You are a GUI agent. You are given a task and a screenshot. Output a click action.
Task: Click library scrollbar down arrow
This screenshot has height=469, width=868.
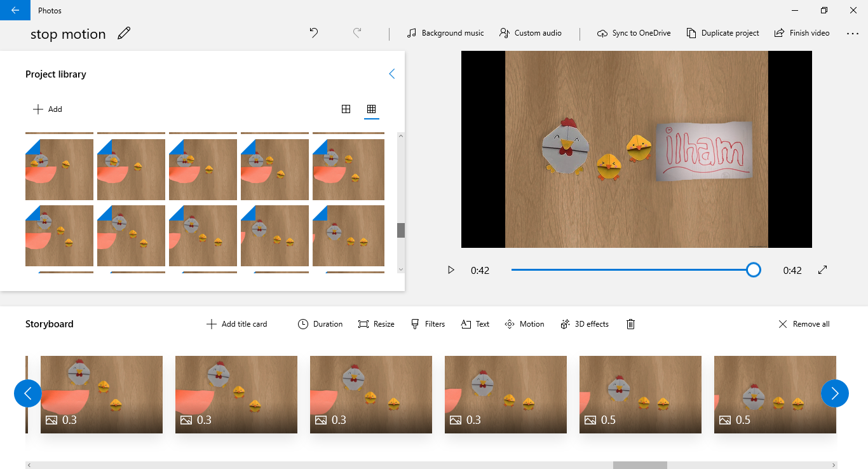pyautogui.click(x=401, y=269)
